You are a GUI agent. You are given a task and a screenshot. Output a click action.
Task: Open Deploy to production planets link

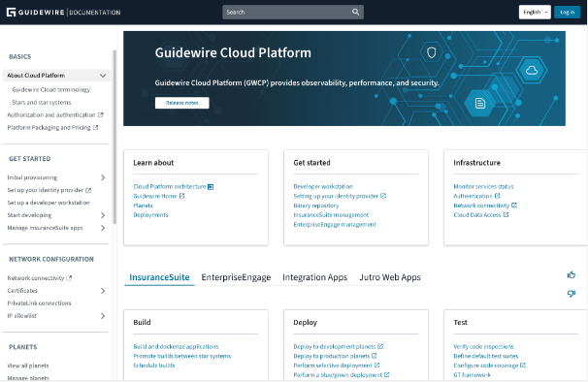pyautogui.click(x=332, y=356)
